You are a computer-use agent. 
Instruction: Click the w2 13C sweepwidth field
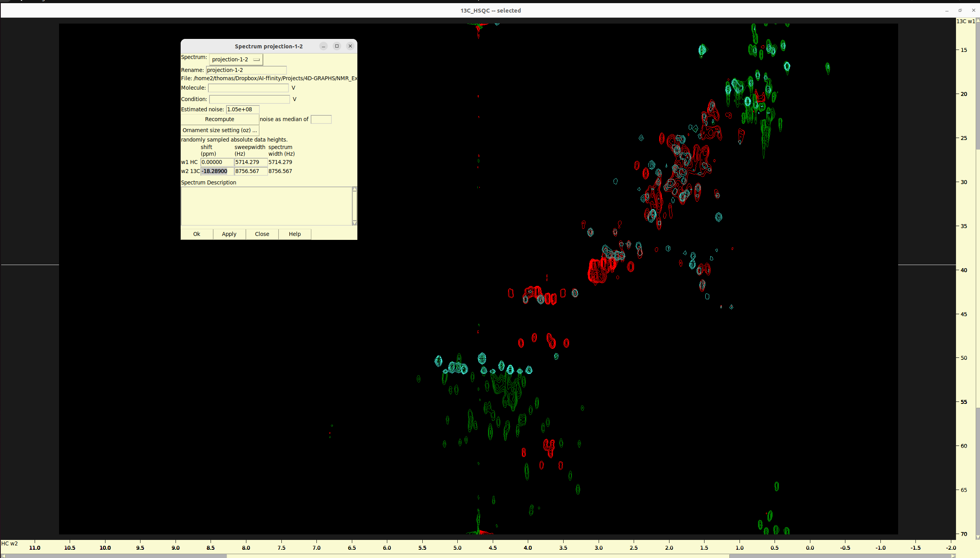250,171
